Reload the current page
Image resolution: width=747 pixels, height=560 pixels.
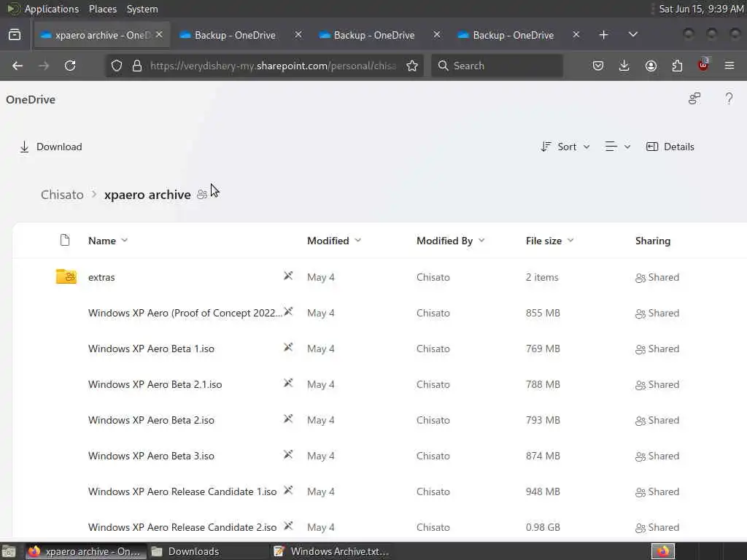pos(70,66)
